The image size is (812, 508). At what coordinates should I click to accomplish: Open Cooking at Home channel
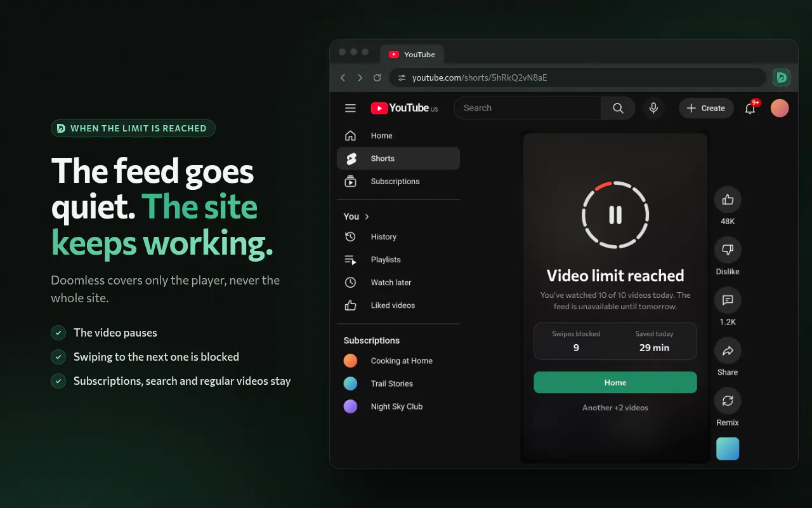click(x=398, y=361)
